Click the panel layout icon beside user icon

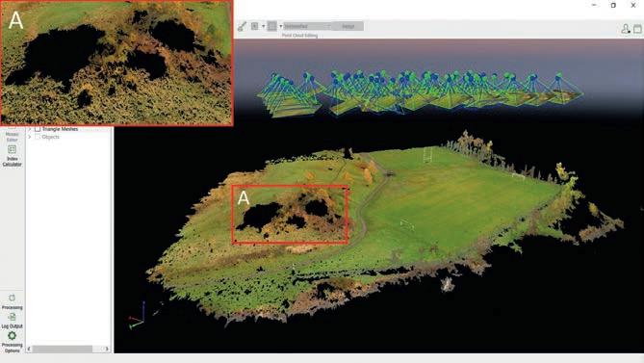point(637,29)
